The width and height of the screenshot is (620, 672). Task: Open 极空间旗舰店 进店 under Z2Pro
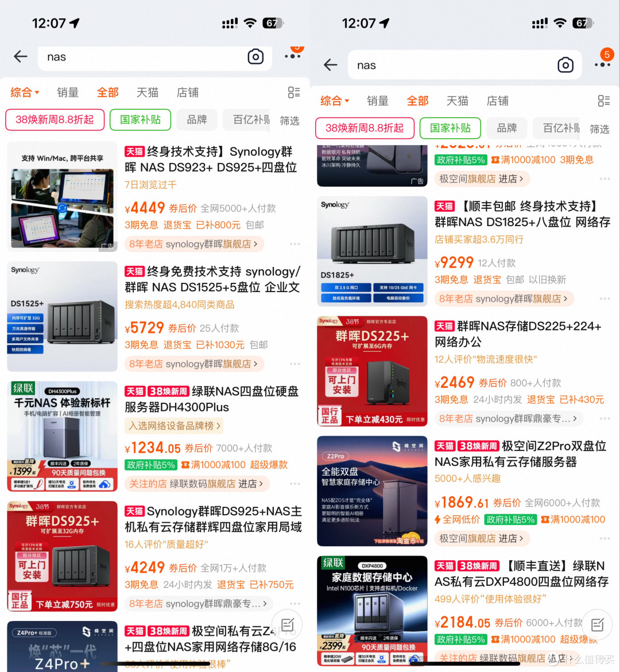point(482,538)
